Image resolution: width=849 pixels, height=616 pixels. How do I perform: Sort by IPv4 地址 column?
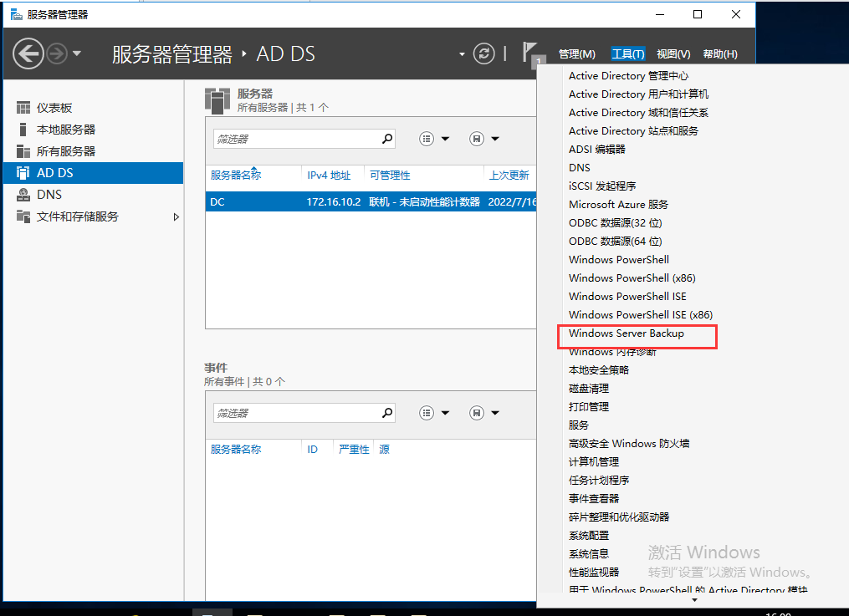click(329, 176)
